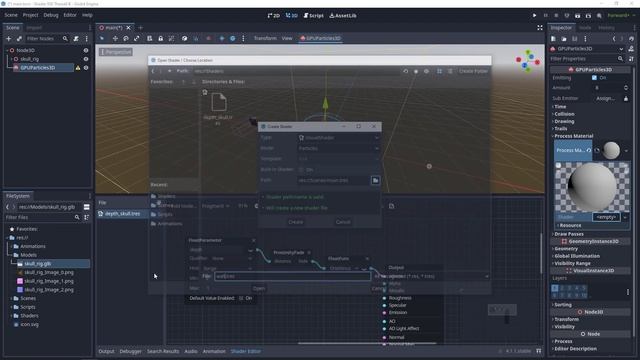Click the search icon in Filter Properties
This screenshot has height=360, width=640.
[x=620, y=59]
